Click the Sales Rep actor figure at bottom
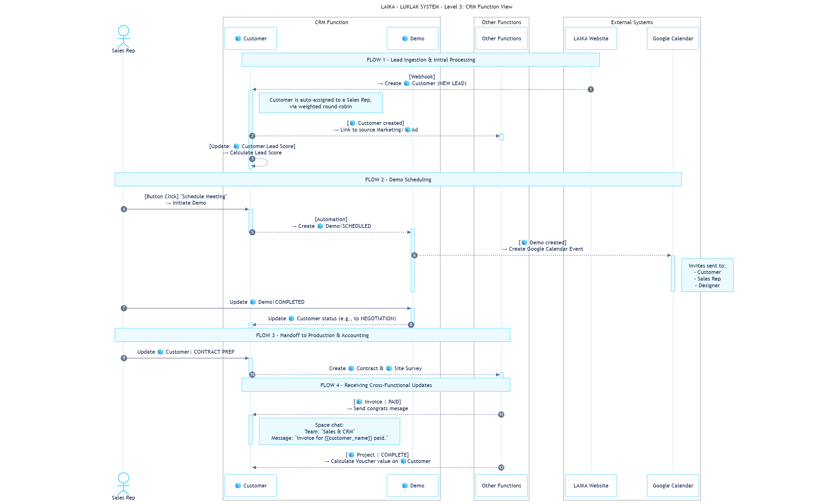The height and width of the screenshot is (504, 831). pyautogui.click(x=123, y=483)
